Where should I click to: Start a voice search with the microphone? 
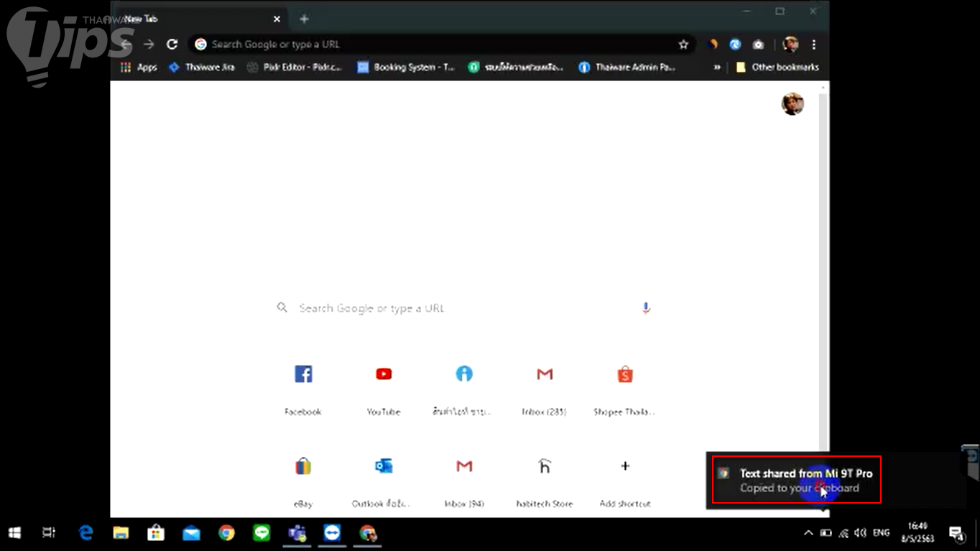646,308
